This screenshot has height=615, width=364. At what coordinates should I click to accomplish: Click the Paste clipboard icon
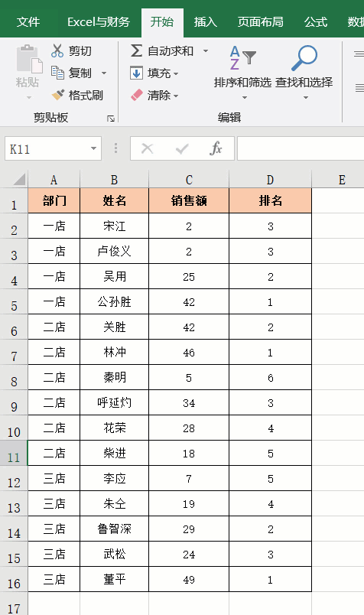click(x=29, y=60)
